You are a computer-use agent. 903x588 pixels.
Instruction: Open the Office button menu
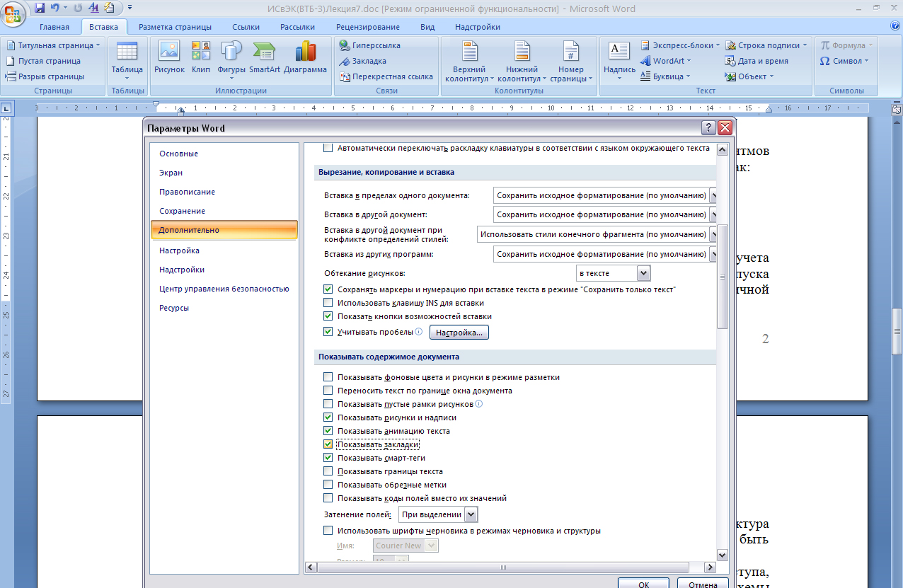click(14, 14)
